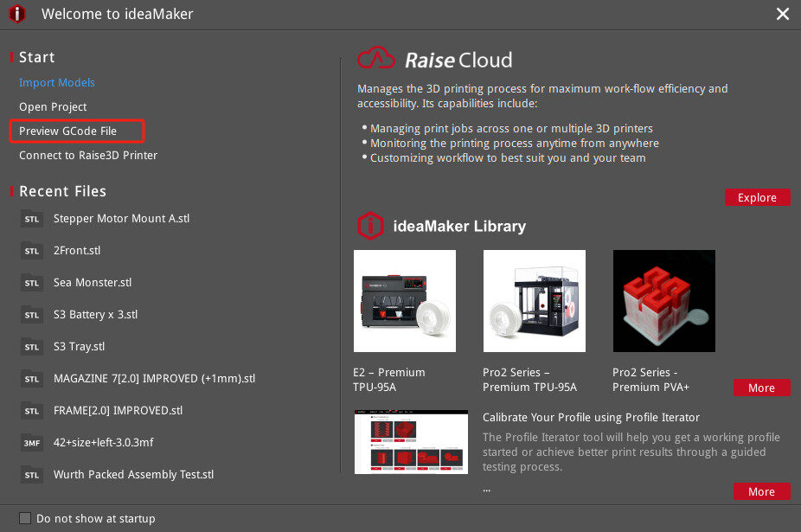Viewport: 801px width, 532px height.
Task: Open MAGAZINE 7[2.0] IMPROVED (+1mm).stl
Action: pos(154,379)
